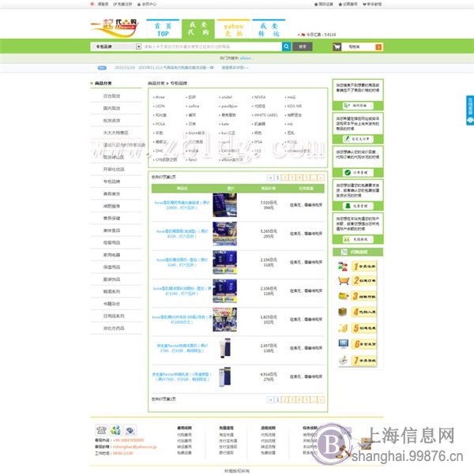Click the step 3 payment wallet icon
Image resolution: width=474 pixels, height=476 pixels.
(x=343, y=296)
